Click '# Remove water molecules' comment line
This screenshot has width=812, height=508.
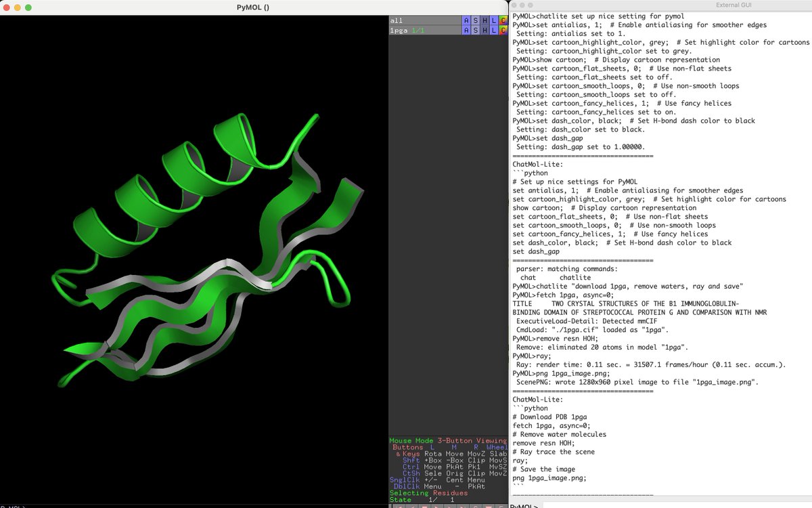coord(560,434)
